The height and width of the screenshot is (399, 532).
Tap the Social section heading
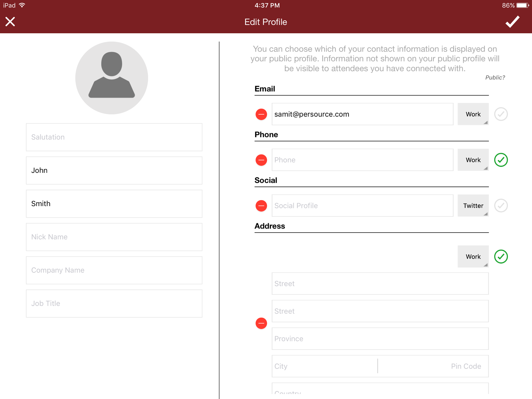tap(266, 180)
